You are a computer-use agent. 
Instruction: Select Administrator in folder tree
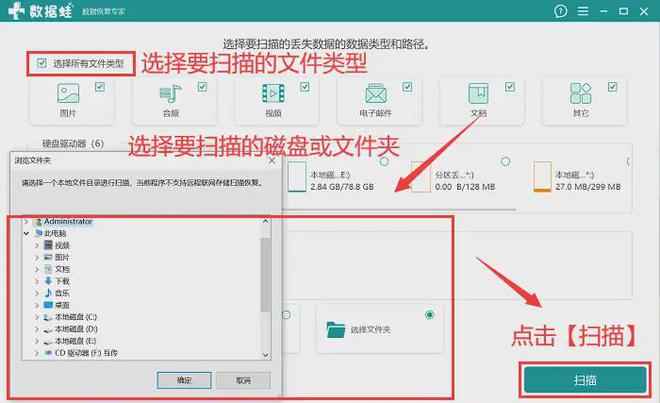(x=67, y=222)
